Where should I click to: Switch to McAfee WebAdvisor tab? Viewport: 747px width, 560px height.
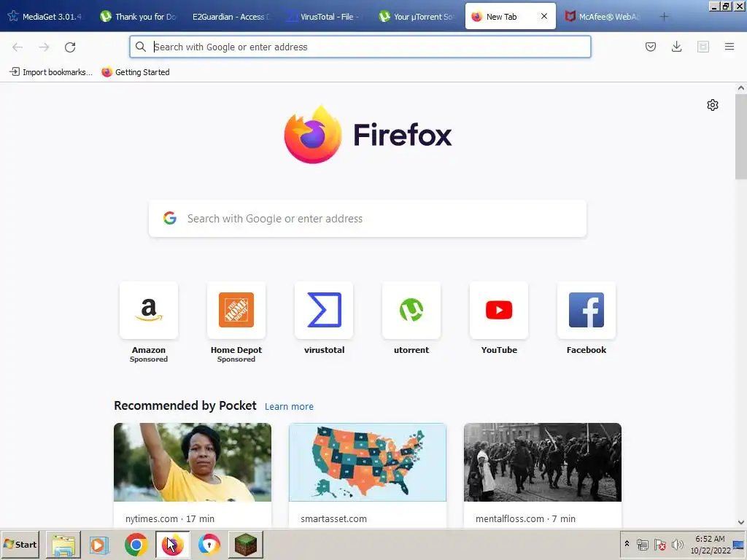click(x=603, y=17)
